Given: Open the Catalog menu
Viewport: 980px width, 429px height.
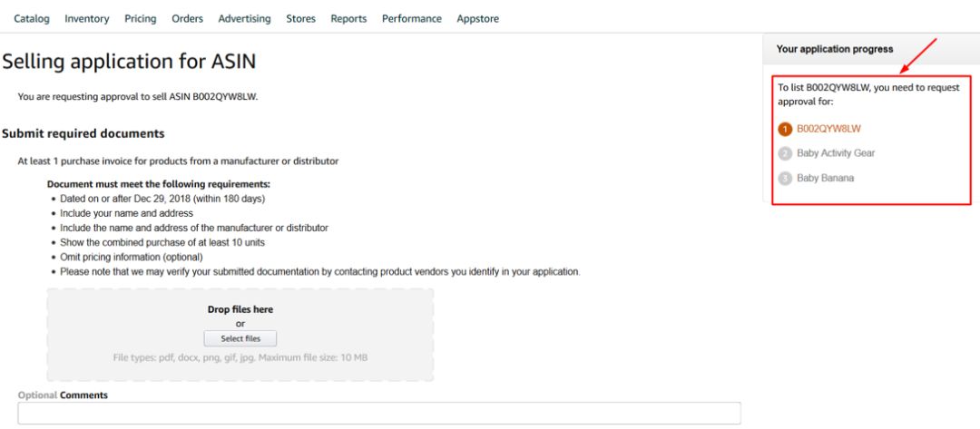Looking at the screenshot, I should pyautogui.click(x=31, y=19).
